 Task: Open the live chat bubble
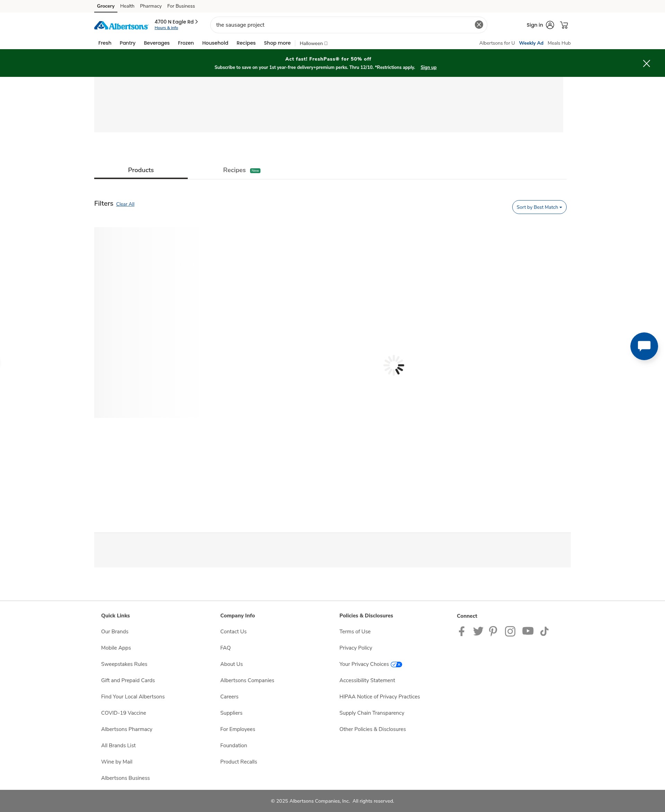coord(644,346)
